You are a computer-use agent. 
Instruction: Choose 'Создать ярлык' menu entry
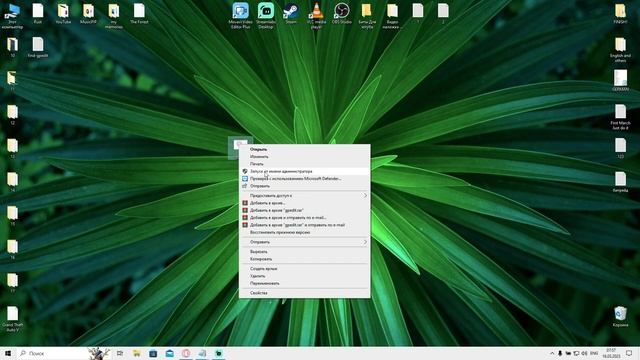tap(304, 269)
